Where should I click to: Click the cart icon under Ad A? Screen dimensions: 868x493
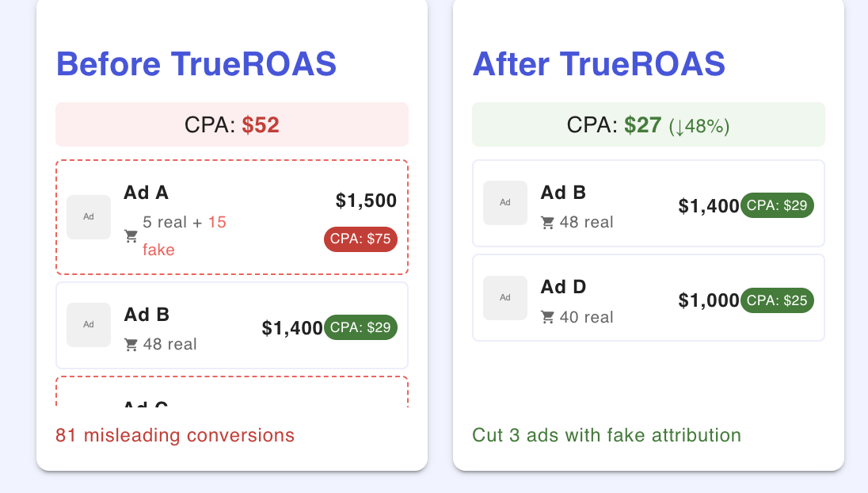point(131,236)
